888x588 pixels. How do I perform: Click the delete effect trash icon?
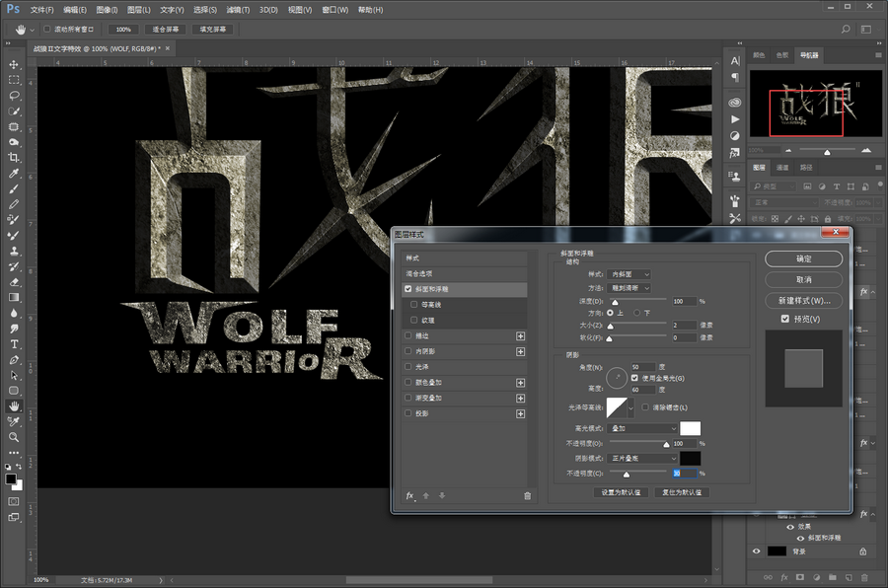tap(527, 495)
